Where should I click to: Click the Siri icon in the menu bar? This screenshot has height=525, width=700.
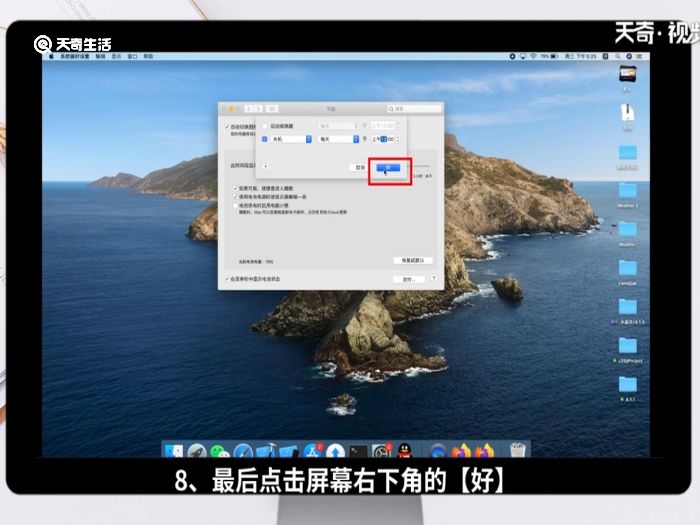coord(629,56)
